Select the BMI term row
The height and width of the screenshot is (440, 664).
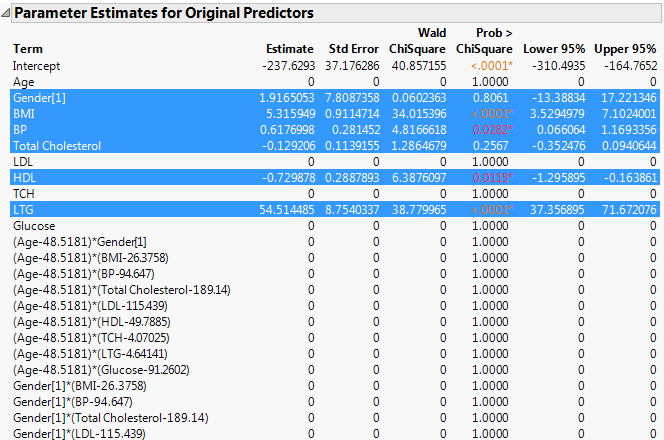coord(24,114)
